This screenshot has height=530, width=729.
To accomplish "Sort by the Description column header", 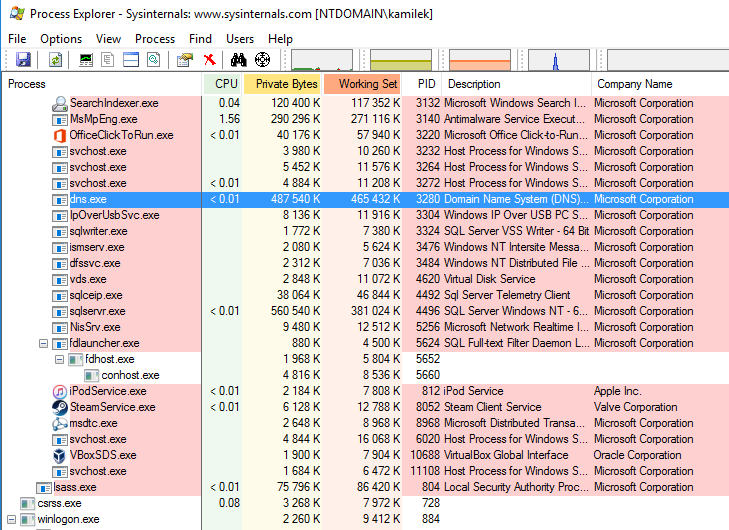I will tap(517, 84).
